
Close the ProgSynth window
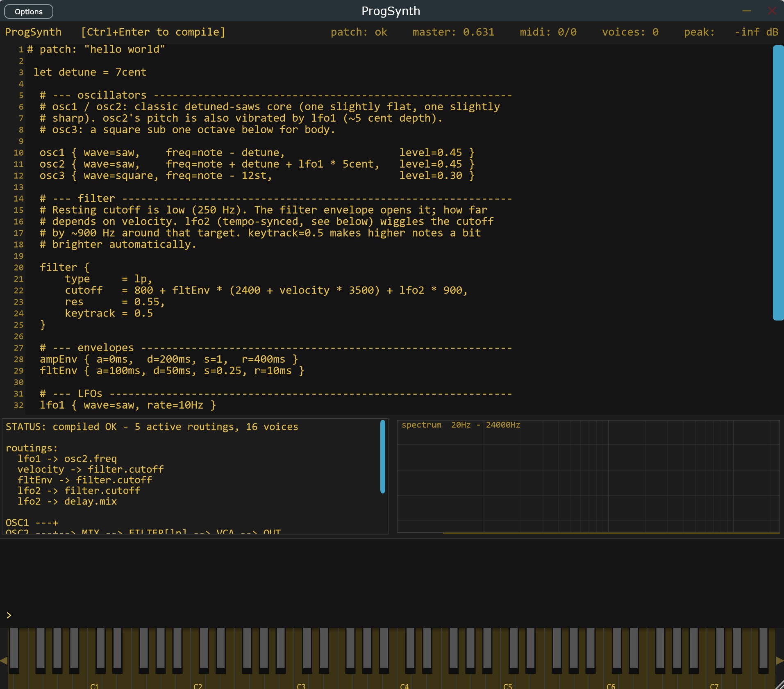772,11
